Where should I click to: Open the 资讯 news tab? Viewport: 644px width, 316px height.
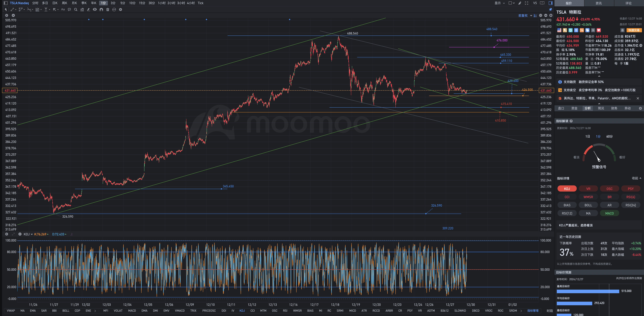point(598,3)
